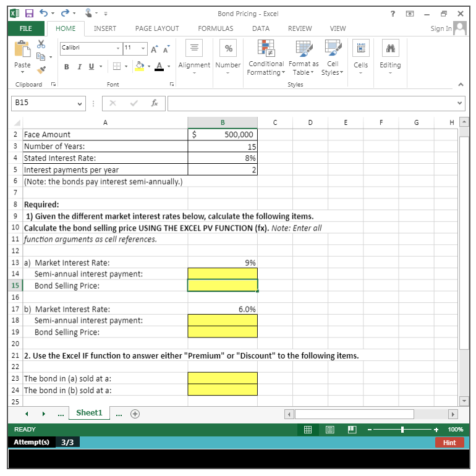The width and height of the screenshot is (476, 476).
Task: Switch to the REVIEW tab
Action: tap(300, 28)
